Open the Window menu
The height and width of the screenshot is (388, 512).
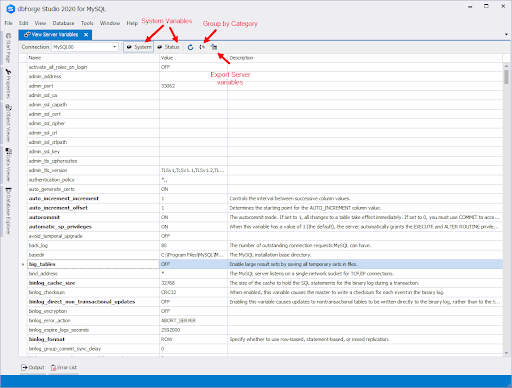point(110,23)
